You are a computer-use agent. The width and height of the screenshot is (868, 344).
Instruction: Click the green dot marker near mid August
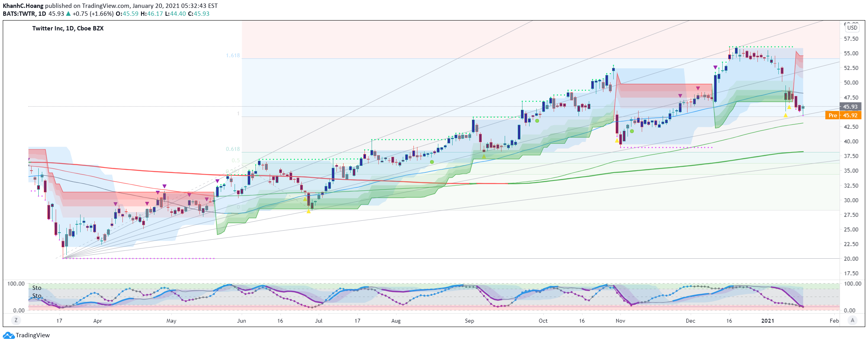point(432,162)
